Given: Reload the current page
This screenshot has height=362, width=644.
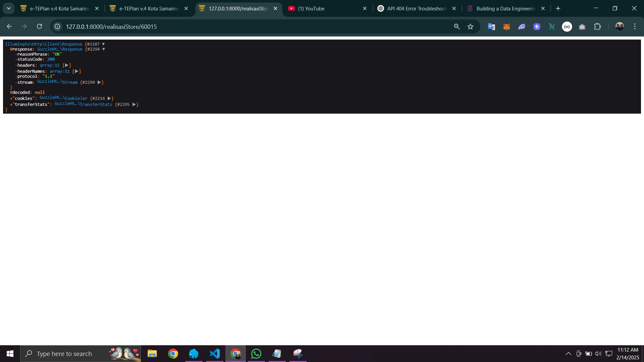Looking at the screenshot, I should [39, 26].
